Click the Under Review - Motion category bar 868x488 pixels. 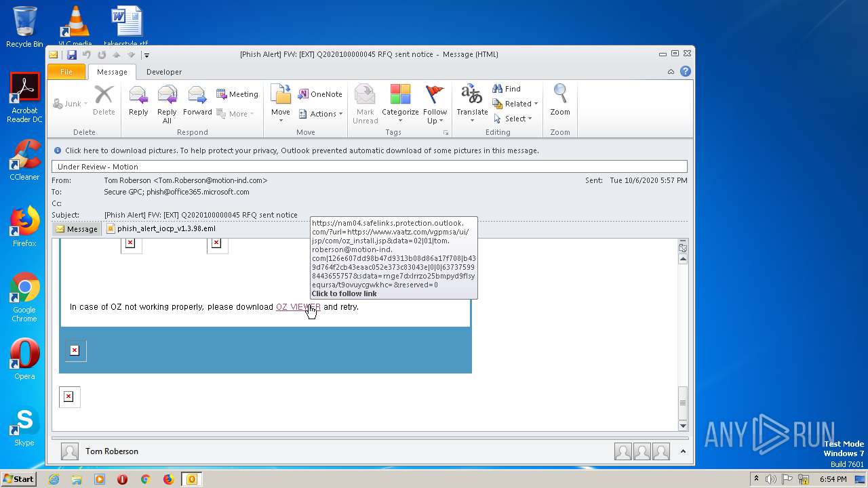pyautogui.click(x=370, y=167)
